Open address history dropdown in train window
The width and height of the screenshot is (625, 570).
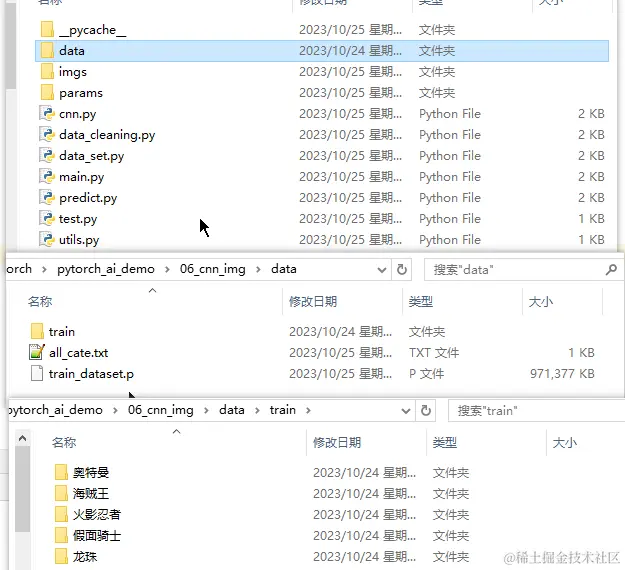point(406,411)
